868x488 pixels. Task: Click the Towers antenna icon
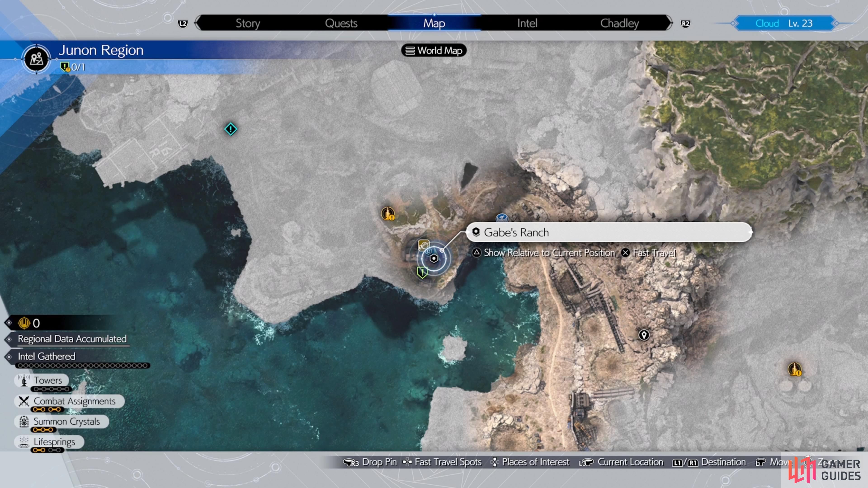24,380
